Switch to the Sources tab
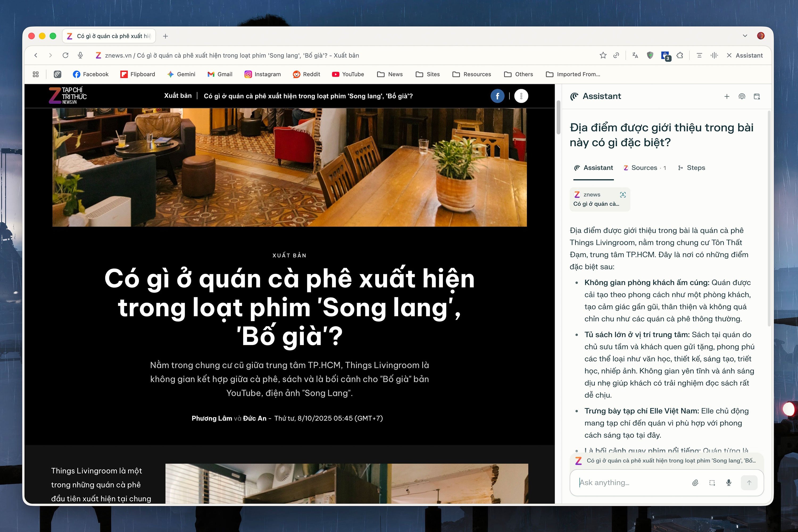Viewport: 798px width, 532px height. tap(645, 168)
